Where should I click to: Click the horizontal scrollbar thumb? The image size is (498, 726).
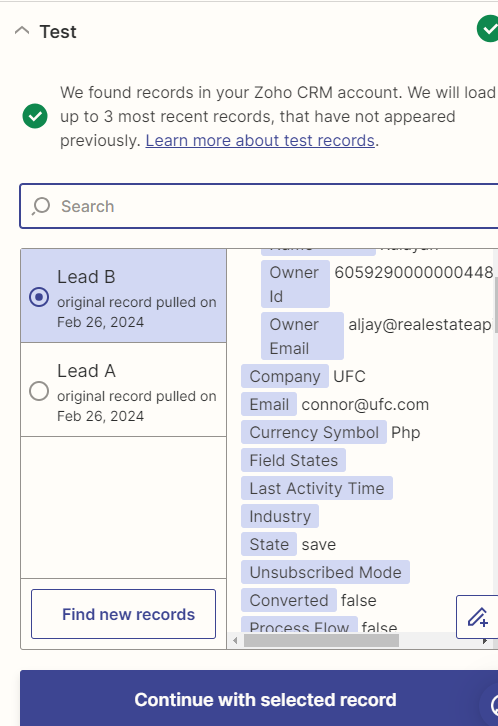tap(321, 641)
